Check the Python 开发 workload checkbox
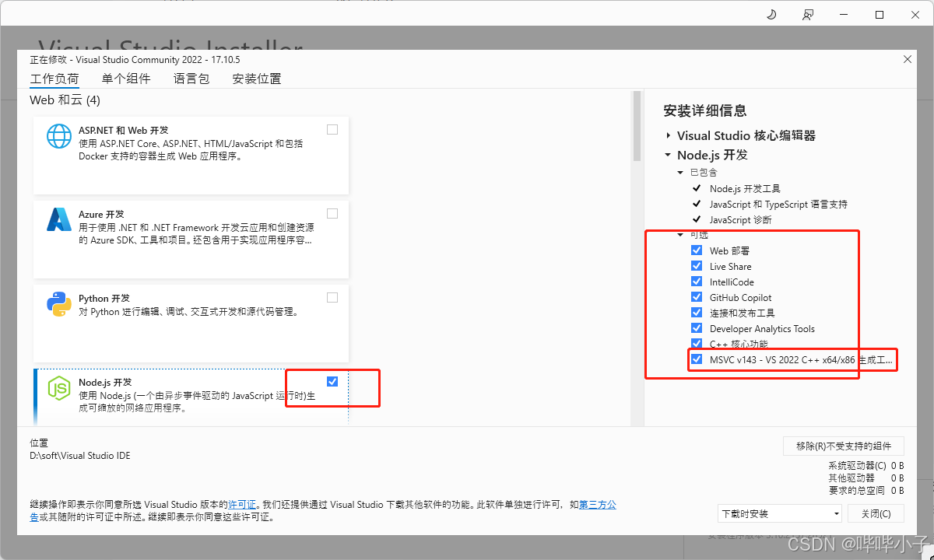 [332, 297]
